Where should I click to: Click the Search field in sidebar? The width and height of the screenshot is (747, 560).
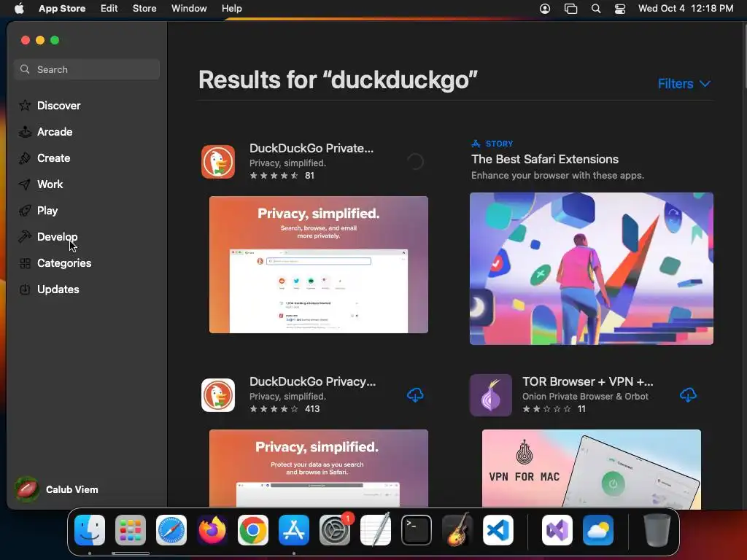tap(88, 69)
